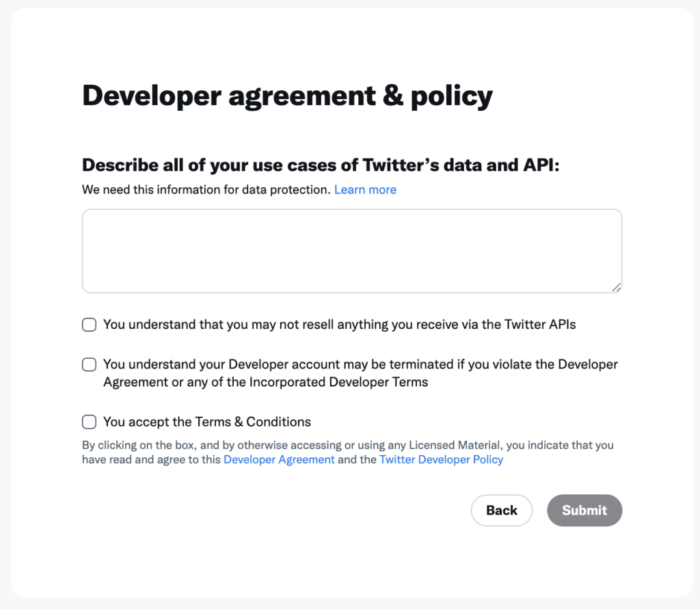The height and width of the screenshot is (609, 700).
Task: Click the 'We need this information for data protection' text
Action: click(206, 190)
